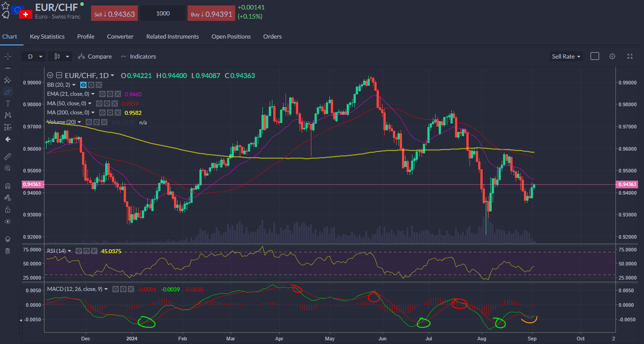
Task: Enter fullscreen chart mode
Action: point(629,56)
